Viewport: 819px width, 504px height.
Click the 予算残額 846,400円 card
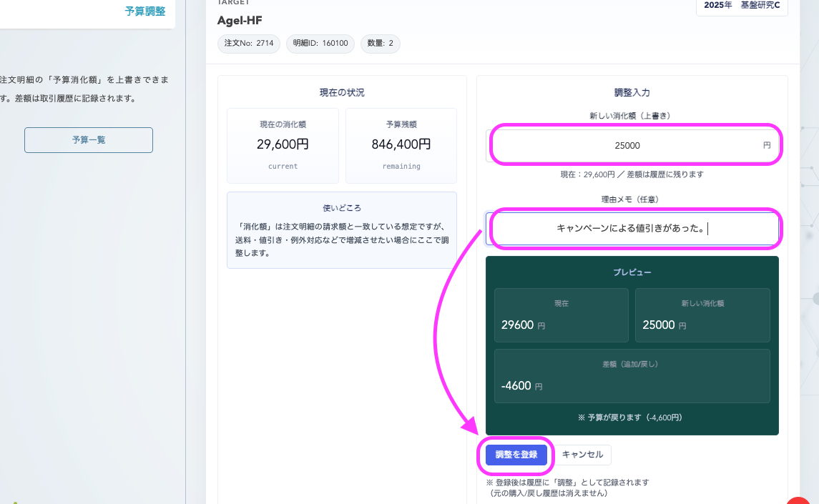[x=401, y=145]
